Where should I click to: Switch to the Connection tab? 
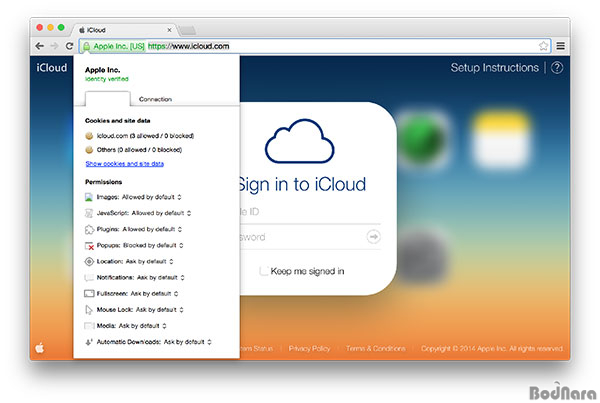pos(155,99)
